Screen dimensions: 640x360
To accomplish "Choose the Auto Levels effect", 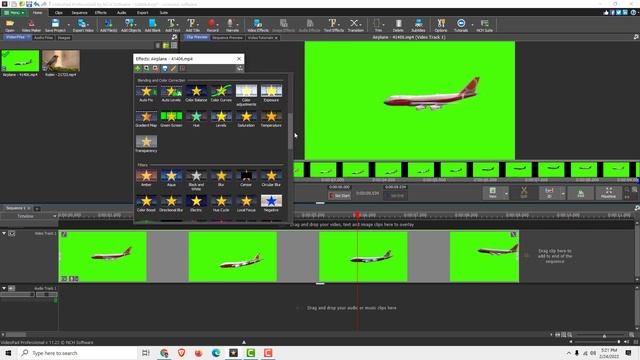I will point(171,93).
